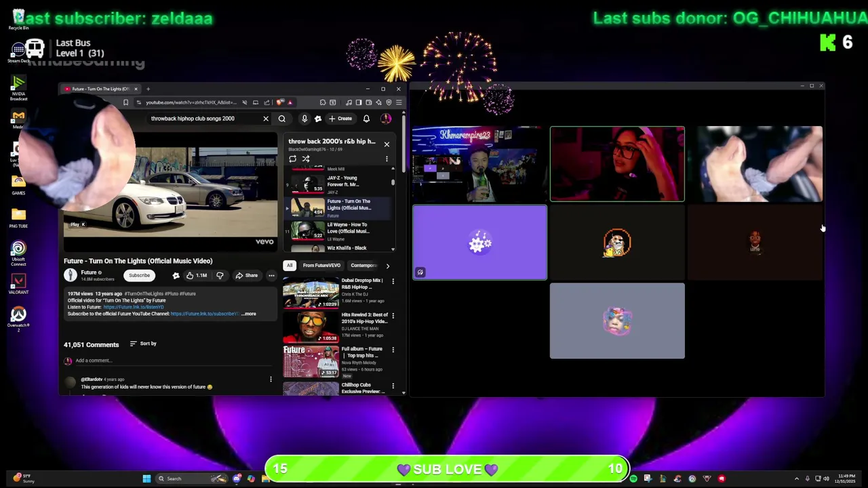
Task: Select the Contemporary chip
Action: [x=364, y=266]
